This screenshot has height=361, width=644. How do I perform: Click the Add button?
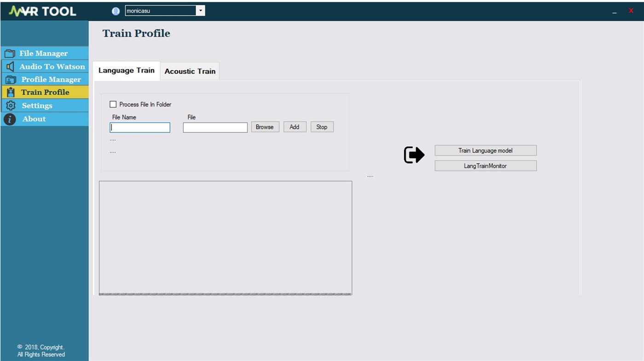tap(295, 127)
